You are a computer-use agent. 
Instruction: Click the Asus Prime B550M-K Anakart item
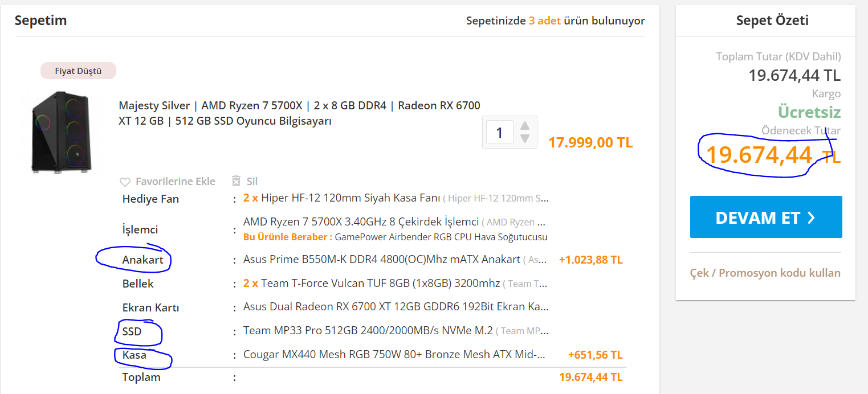pos(395,260)
